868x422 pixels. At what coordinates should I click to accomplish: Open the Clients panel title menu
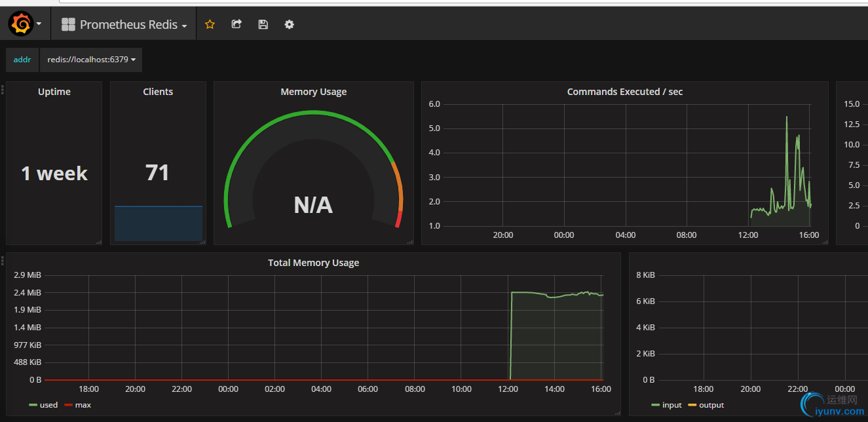[158, 92]
